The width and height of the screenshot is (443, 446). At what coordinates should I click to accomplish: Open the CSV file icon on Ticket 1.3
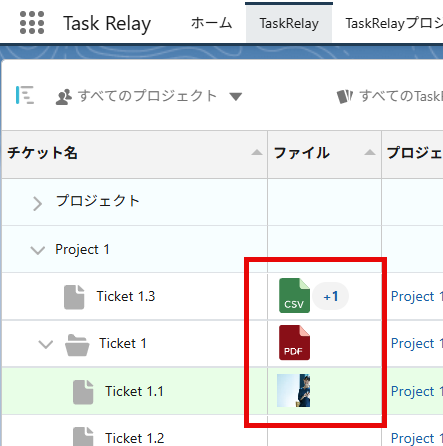pyautogui.click(x=294, y=296)
